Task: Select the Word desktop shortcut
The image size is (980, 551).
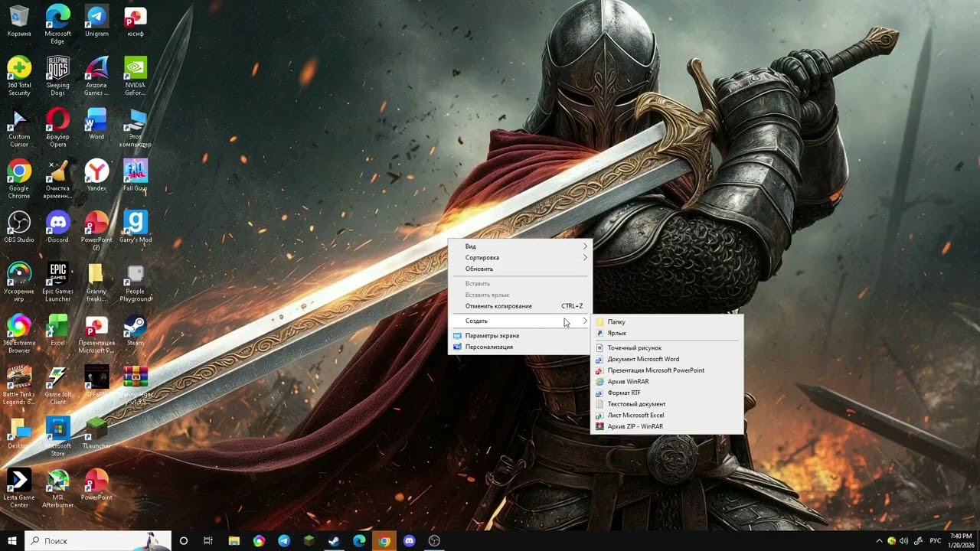Action: click(x=96, y=125)
